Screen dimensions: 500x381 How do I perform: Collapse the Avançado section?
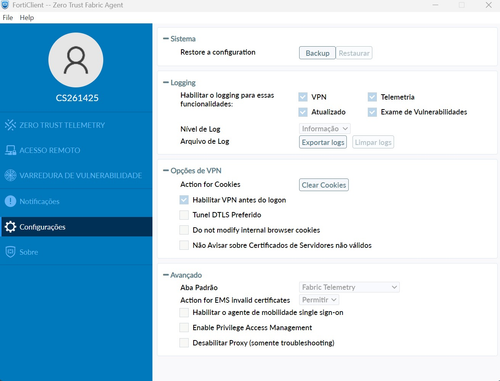click(x=166, y=275)
